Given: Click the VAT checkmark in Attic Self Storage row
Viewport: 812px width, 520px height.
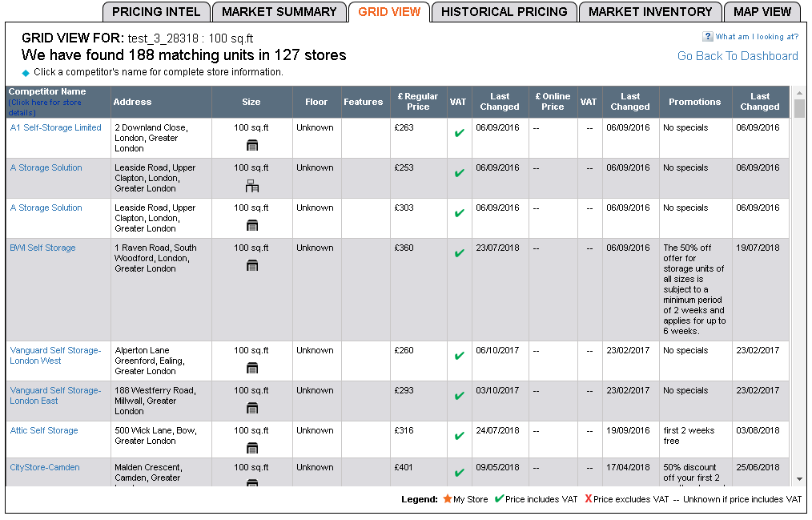Looking at the screenshot, I should tap(459, 436).
